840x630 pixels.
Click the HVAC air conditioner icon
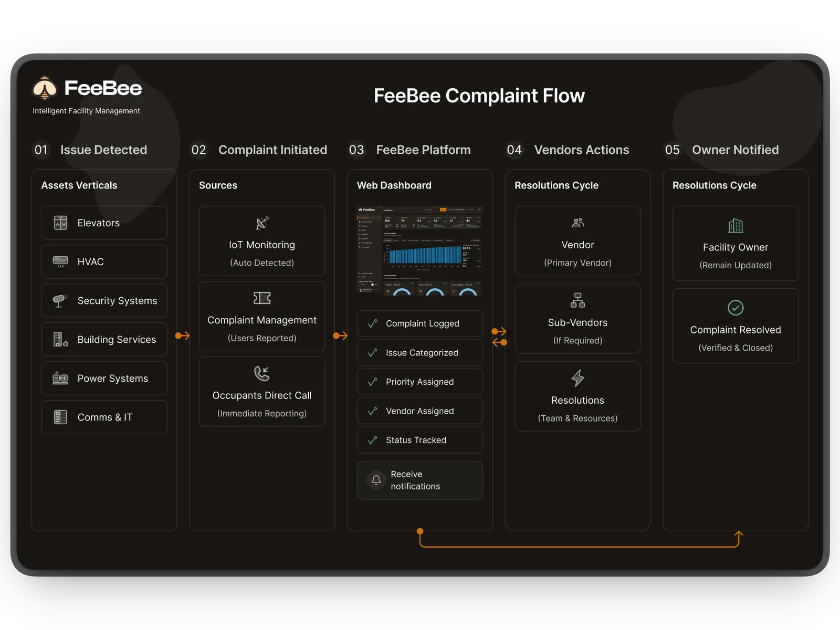60,261
